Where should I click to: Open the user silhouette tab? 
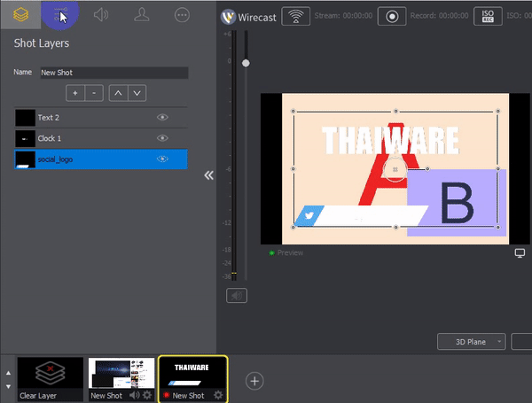(x=142, y=15)
